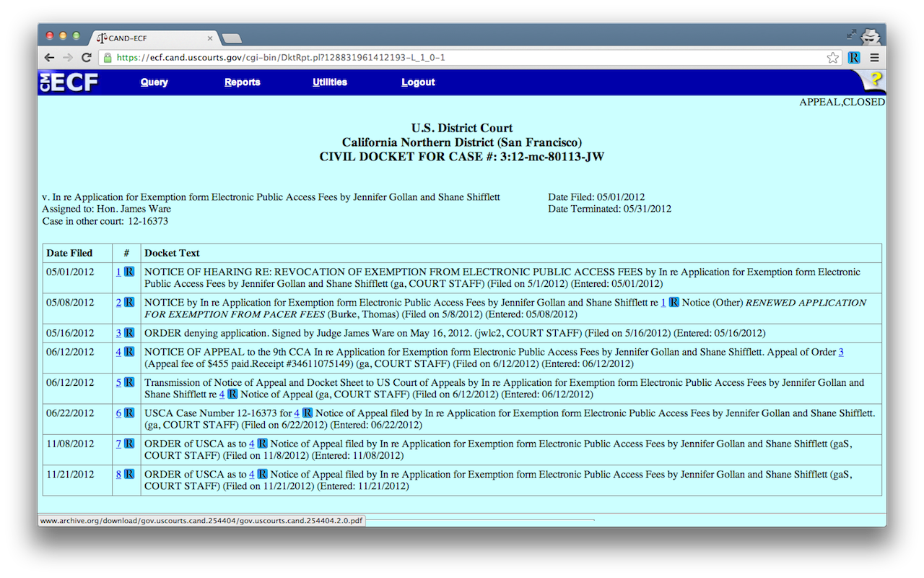Click the 'Case in other court: 12-16373' text
924x578 pixels.
pos(105,221)
